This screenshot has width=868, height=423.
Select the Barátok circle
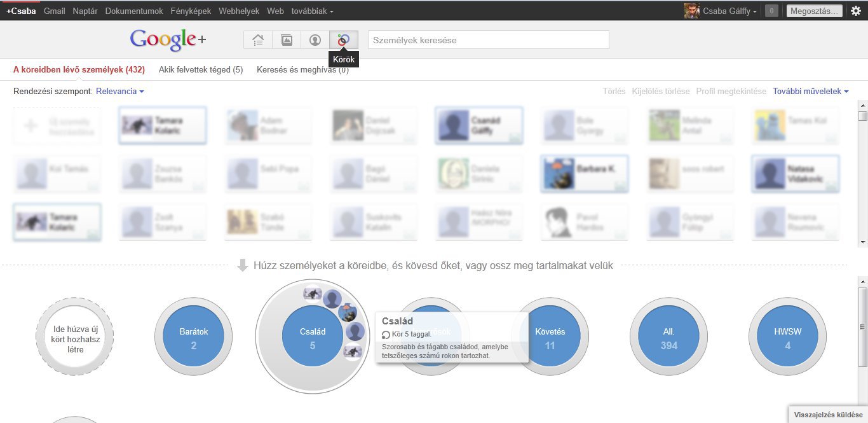point(194,336)
